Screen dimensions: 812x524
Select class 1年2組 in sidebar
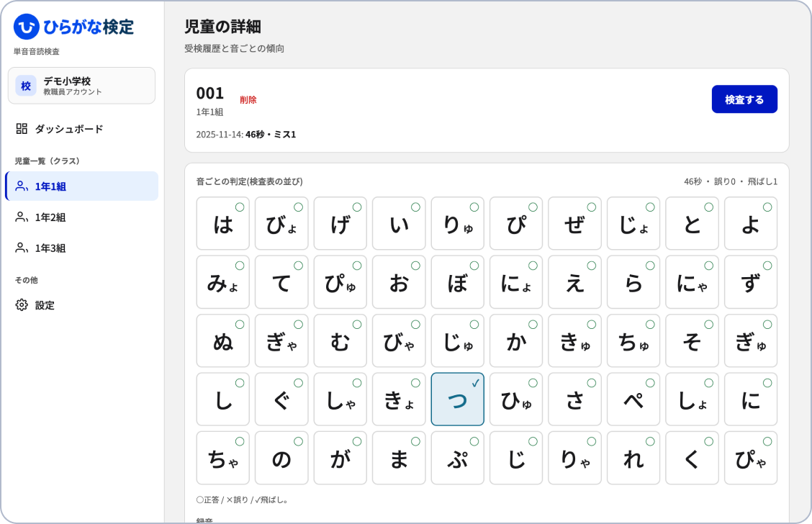pos(82,217)
